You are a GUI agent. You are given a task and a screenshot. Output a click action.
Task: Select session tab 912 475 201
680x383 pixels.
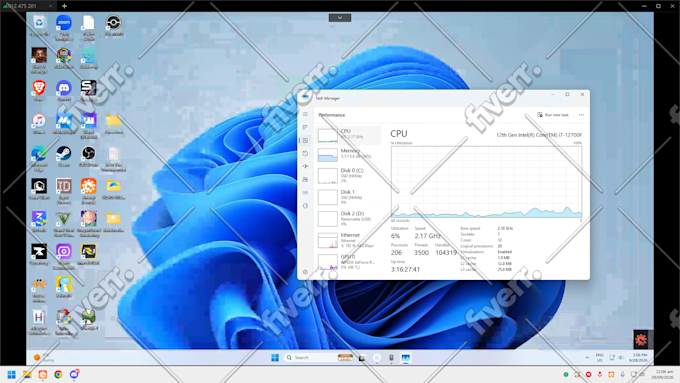coord(27,6)
